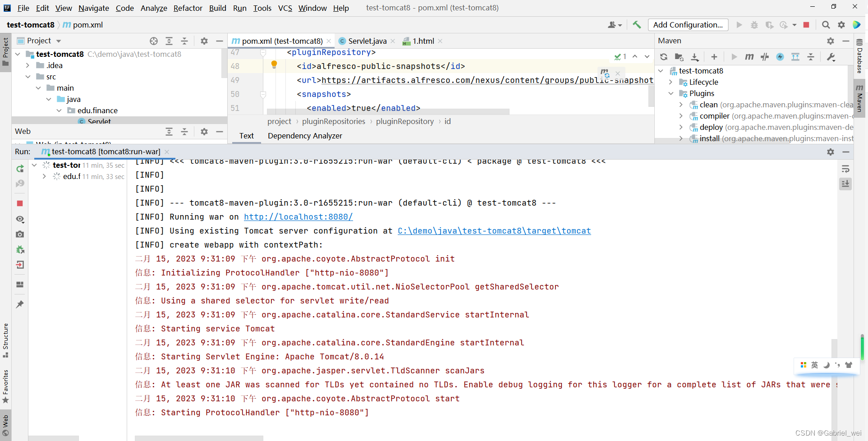Open the Maven panel options gear

point(831,41)
